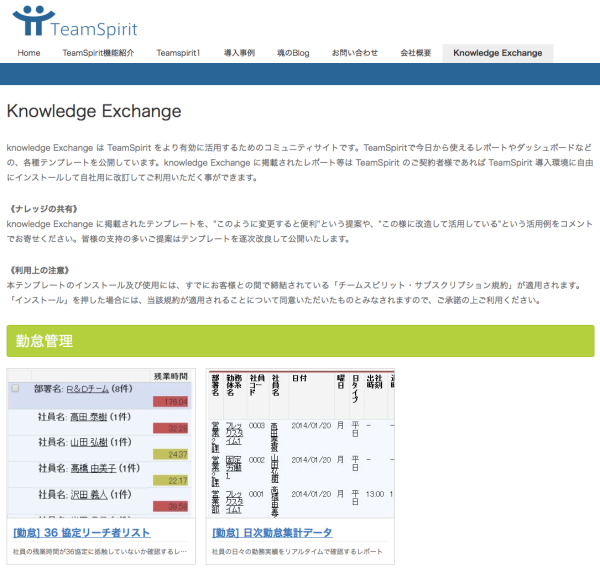
Task: Click the red 39.58 overtime bar
Action: coord(171,506)
